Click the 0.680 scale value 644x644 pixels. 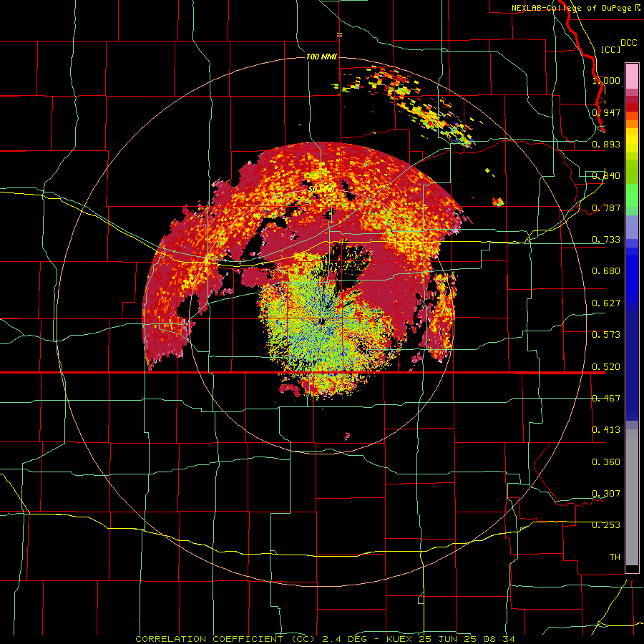click(x=606, y=271)
